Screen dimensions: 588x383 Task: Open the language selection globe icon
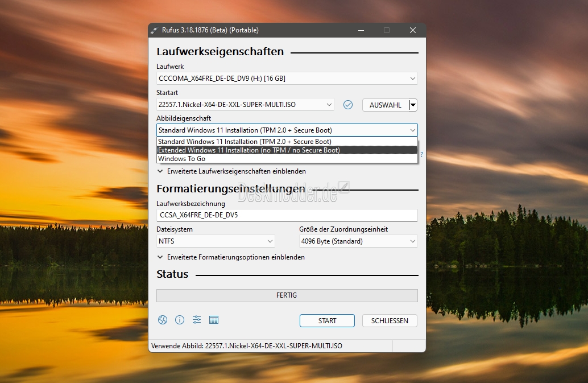click(x=163, y=320)
